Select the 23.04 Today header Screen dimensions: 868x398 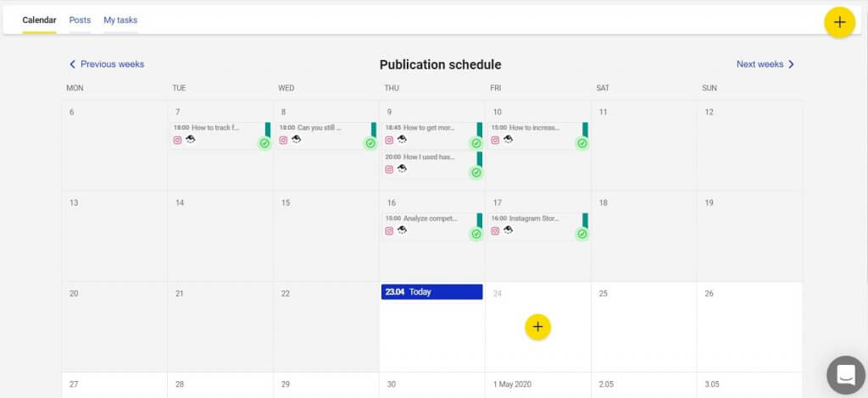431,292
